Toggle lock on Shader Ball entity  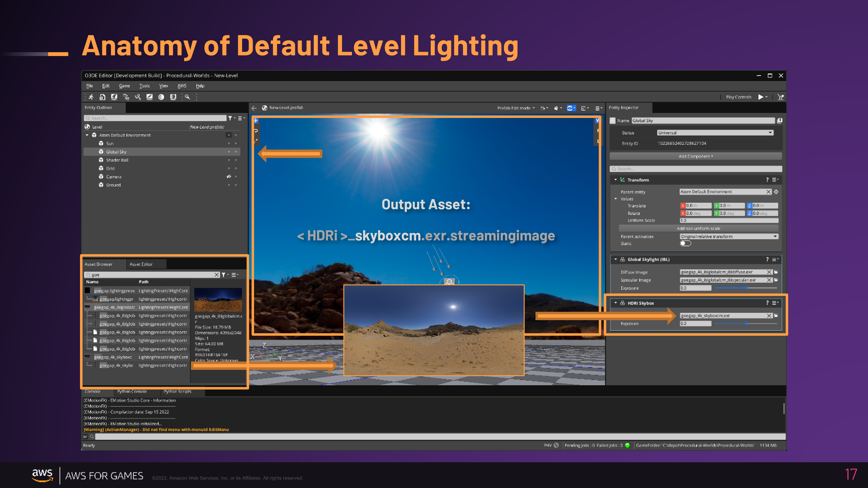[236, 160]
